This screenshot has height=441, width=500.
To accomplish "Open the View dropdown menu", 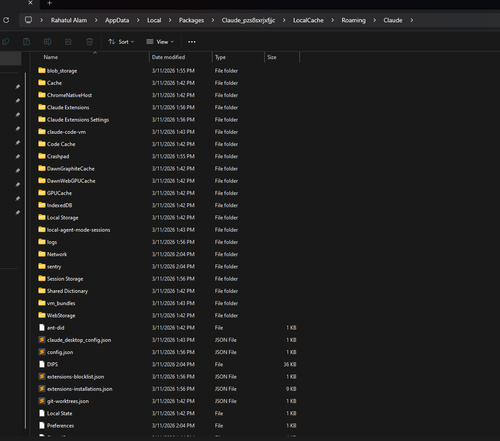I will (x=160, y=42).
